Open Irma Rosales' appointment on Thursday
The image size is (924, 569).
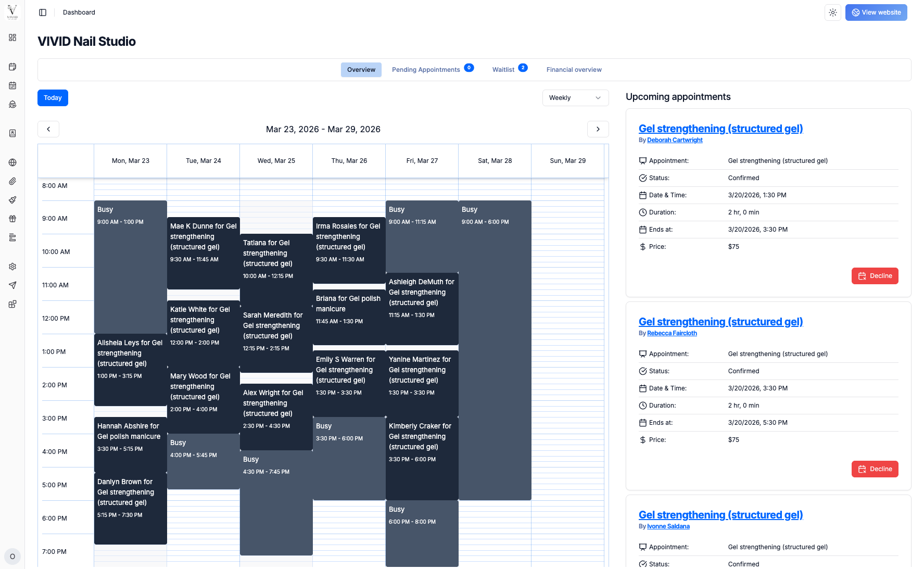coord(349,250)
